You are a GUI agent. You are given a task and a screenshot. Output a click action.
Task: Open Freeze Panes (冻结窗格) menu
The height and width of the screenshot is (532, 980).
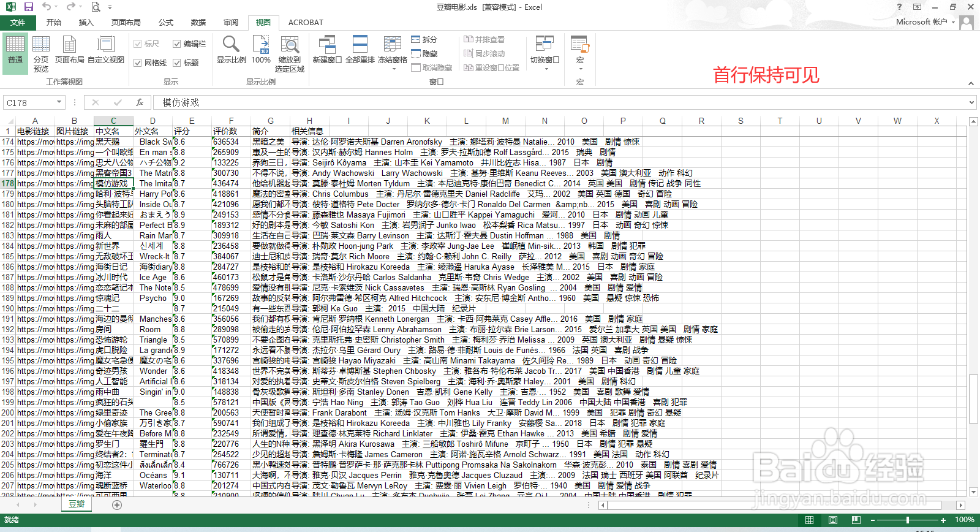[x=393, y=53]
